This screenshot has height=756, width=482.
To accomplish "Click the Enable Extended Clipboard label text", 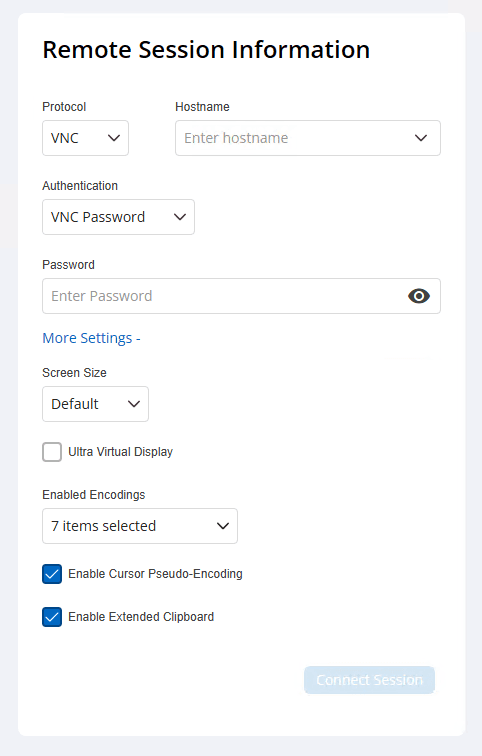I will click(141, 617).
